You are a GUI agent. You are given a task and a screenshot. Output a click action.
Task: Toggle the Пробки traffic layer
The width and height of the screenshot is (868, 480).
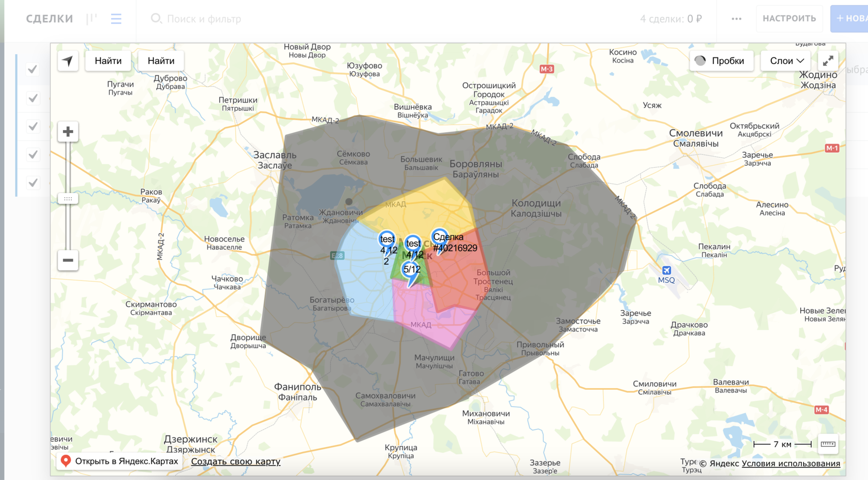point(721,61)
